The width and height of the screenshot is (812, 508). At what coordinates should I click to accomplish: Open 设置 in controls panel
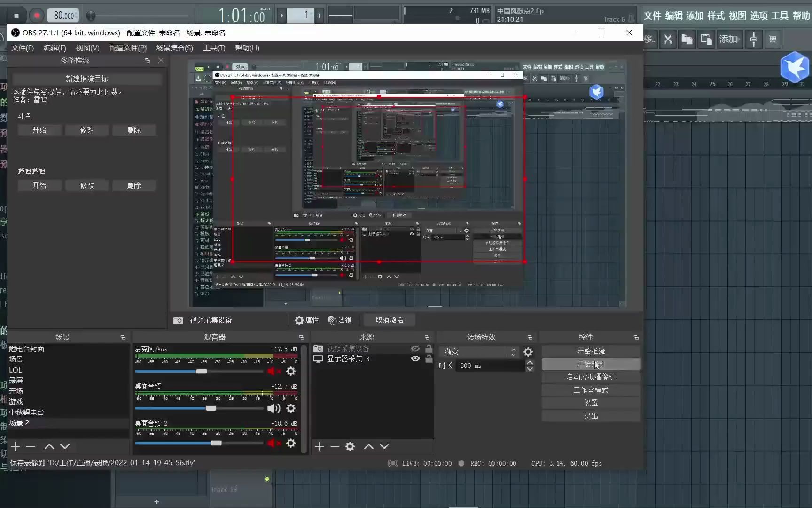coord(591,403)
